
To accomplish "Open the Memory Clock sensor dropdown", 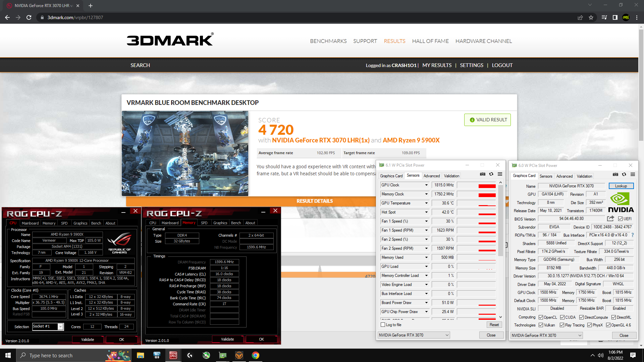I will pyautogui.click(x=426, y=194).
